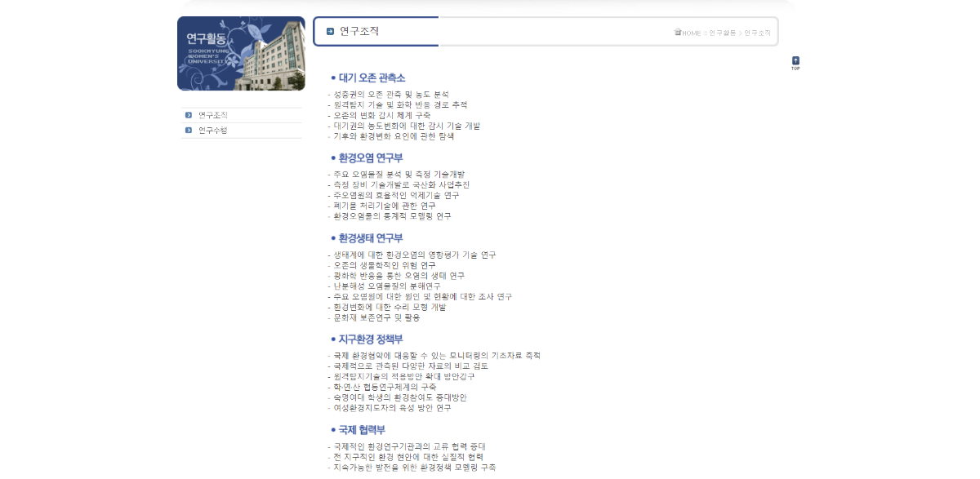Viewport: 980px width, 479px height.
Task: Click arrow icon in 연구조직 page title
Action: point(330,32)
